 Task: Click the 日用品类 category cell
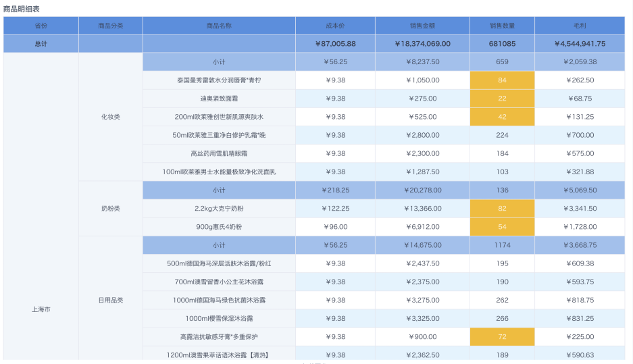click(111, 300)
